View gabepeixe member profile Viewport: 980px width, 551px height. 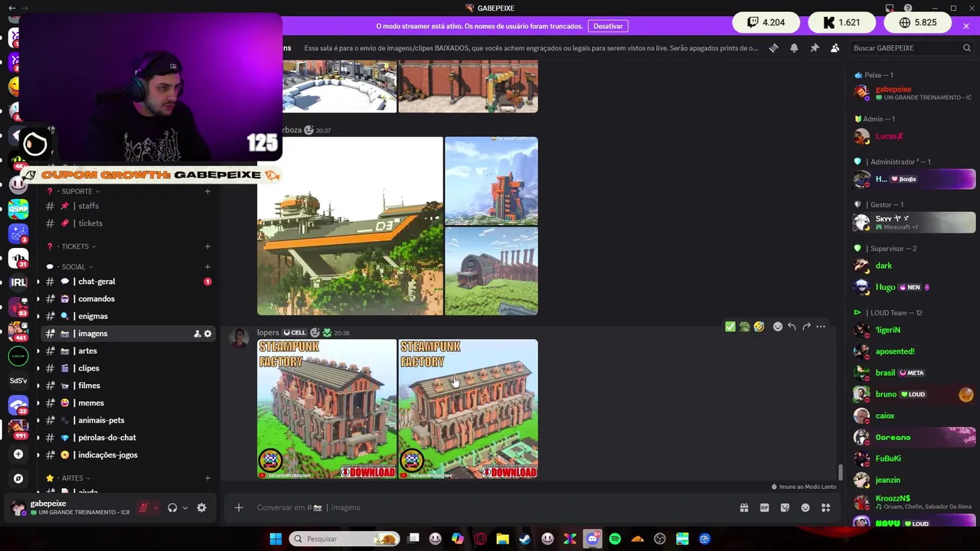[914, 93]
